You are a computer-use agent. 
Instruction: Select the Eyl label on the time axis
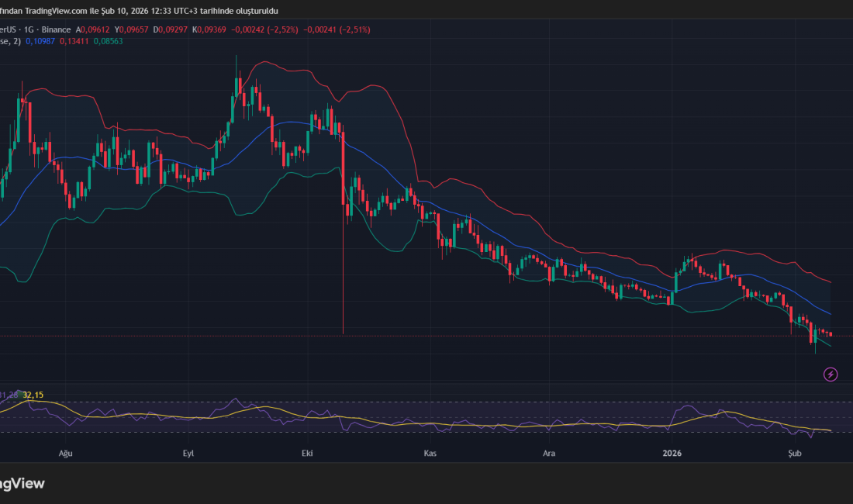188,453
